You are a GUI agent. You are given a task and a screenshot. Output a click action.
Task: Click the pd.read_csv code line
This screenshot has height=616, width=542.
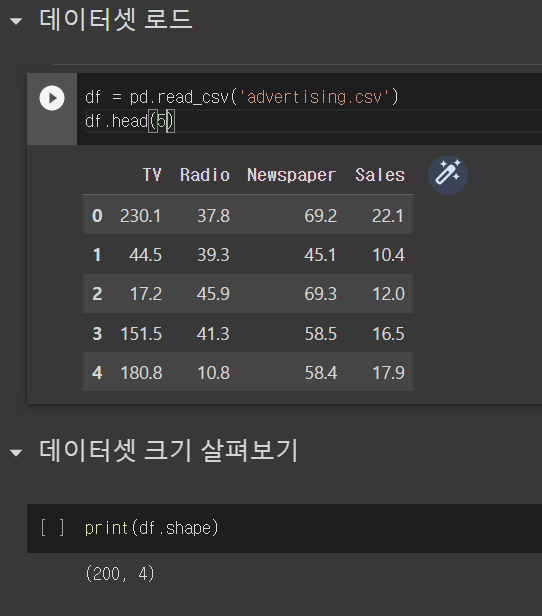(242, 97)
